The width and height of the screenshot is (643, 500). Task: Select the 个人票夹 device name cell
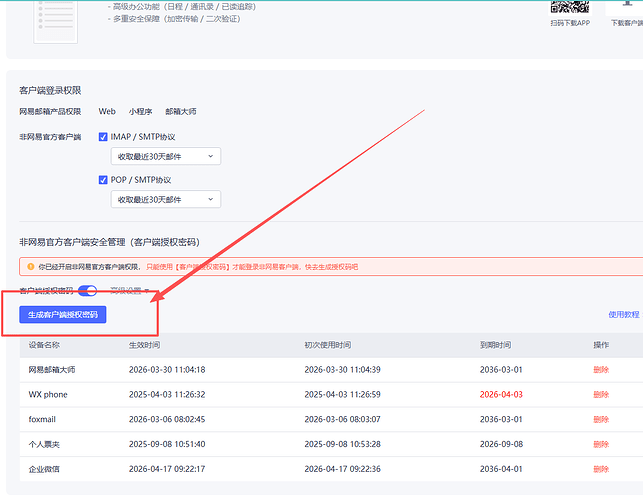point(44,444)
